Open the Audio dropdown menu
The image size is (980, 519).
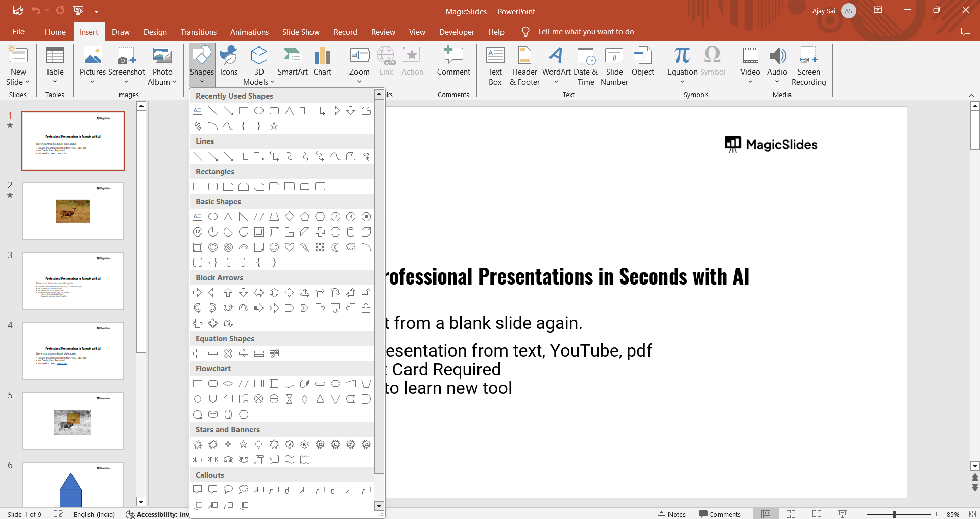(x=777, y=82)
